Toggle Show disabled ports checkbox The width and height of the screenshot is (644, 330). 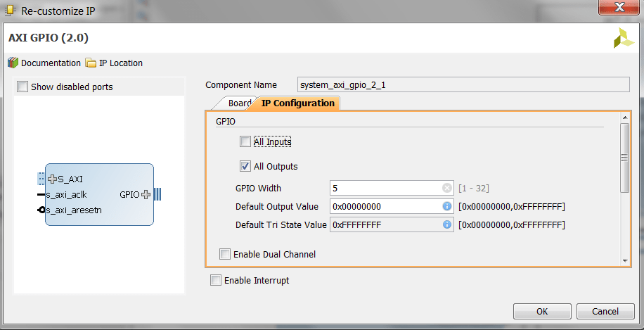pyautogui.click(x=22, y=87)
